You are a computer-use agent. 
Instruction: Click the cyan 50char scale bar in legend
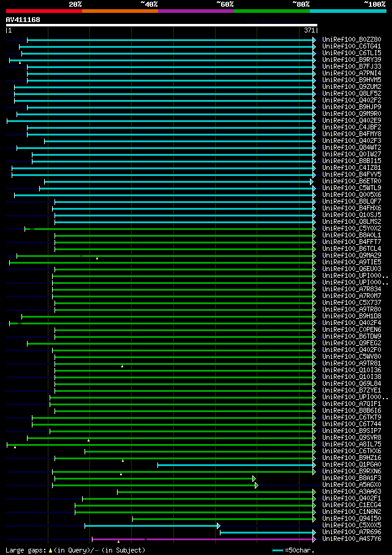[278, 550]
